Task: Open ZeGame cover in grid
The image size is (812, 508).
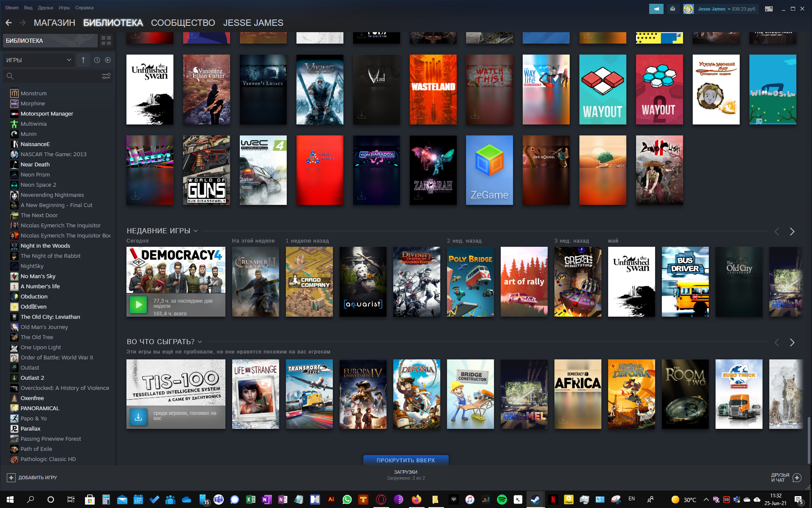Action: click(489, 170)
